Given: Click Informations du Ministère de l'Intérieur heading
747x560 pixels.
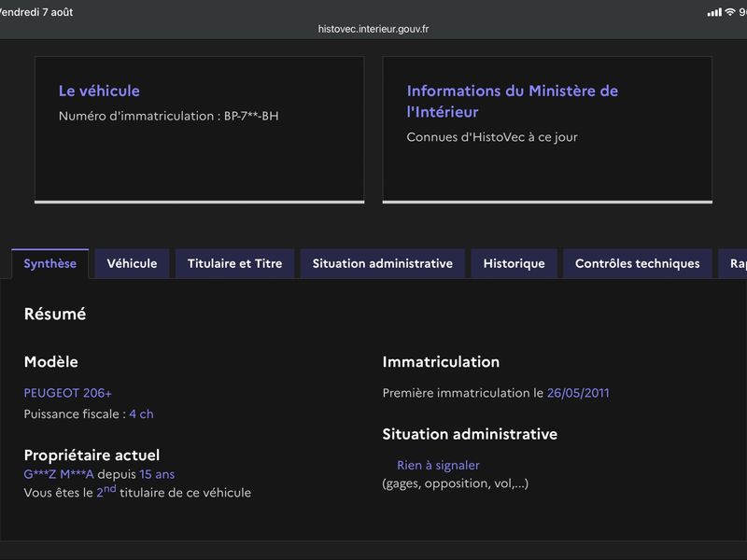Looking at the screenshot, I should (512, 101).
